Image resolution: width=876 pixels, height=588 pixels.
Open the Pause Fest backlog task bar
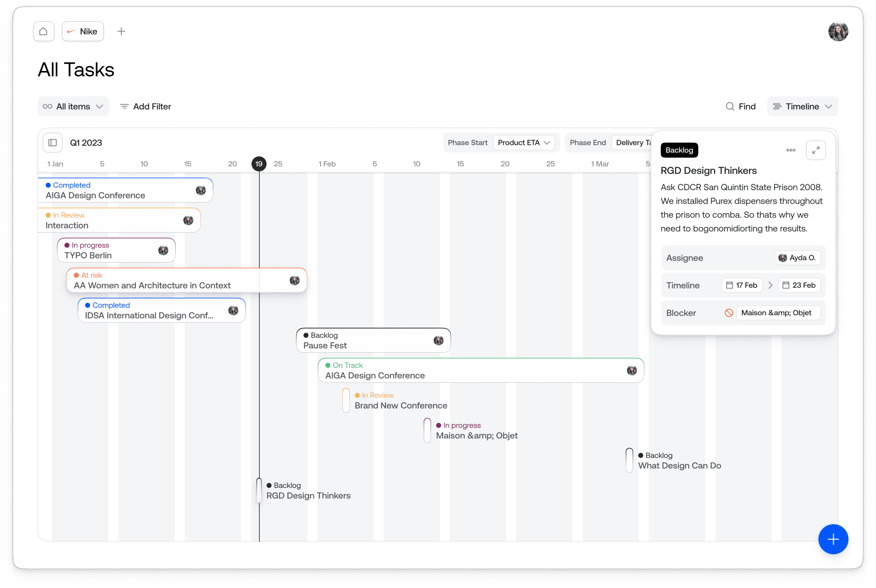(x=373, y=341)
